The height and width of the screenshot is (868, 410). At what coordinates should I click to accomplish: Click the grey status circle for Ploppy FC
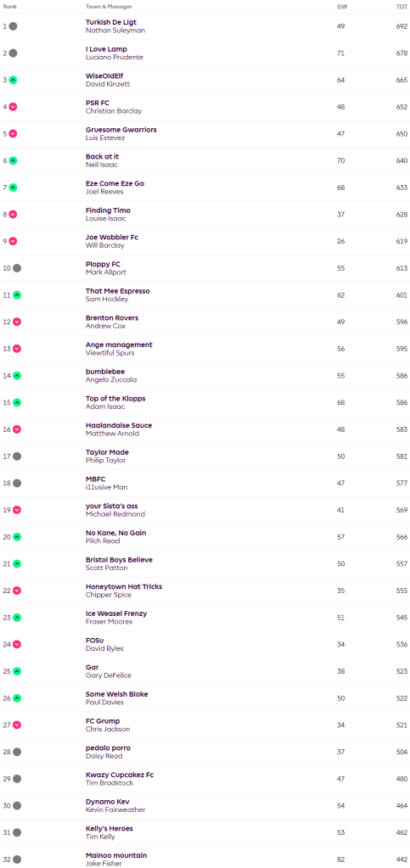(x=17, y=268)
